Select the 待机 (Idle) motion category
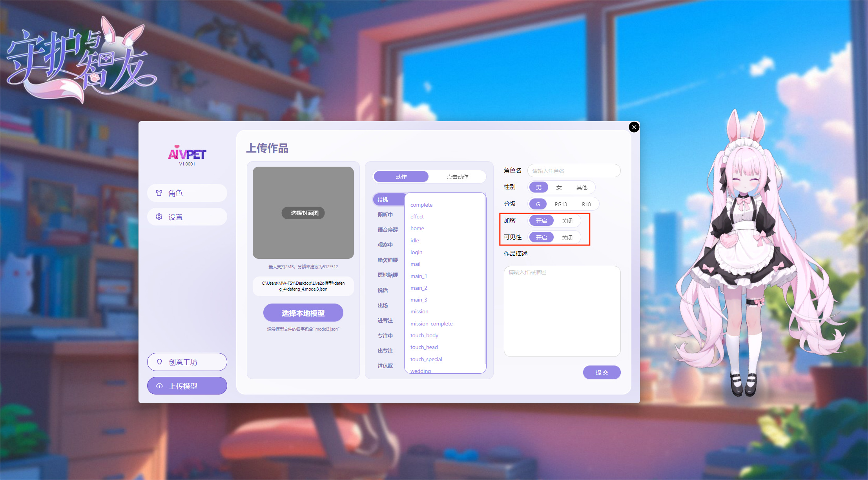The image size is (868, 480). tap(383, 199)
